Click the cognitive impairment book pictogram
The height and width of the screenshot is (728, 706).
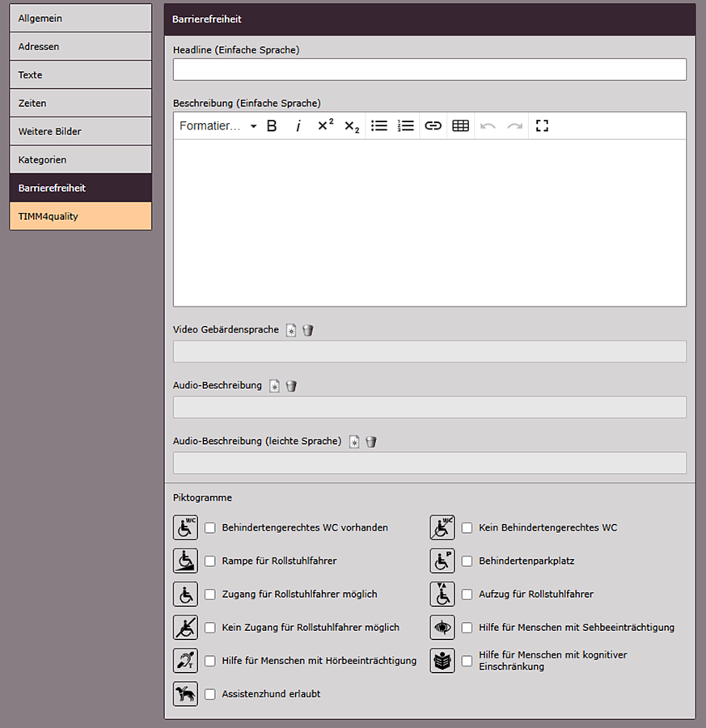(x=442, y=661)
